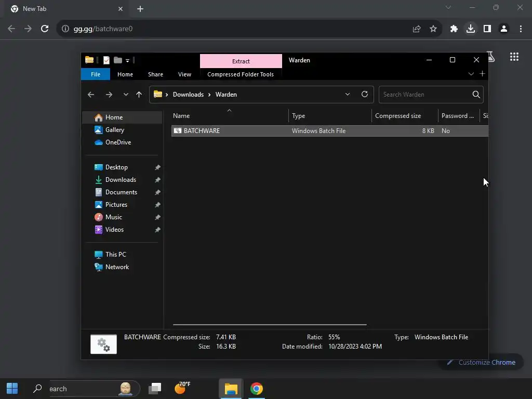Image resolution: width=532 pixels, height=399 pixels.
Task: Open Chrome's Downloads tray icon
Action: tap(471, 29)
